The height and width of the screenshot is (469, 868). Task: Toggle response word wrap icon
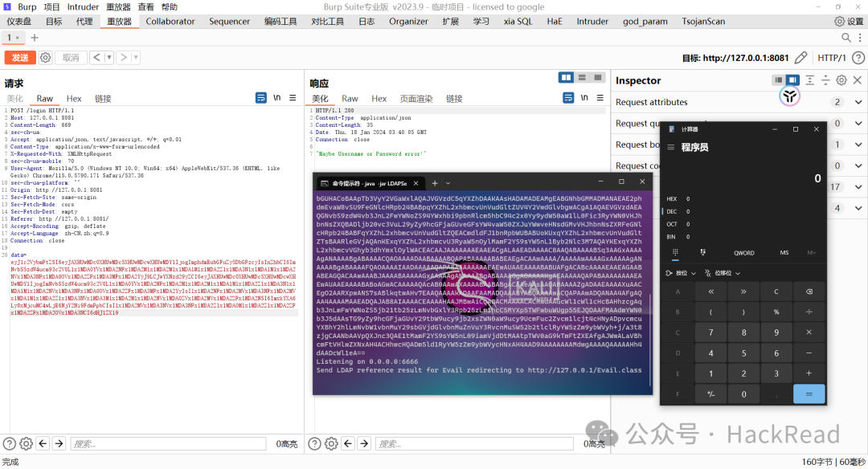tap(568, 98)
